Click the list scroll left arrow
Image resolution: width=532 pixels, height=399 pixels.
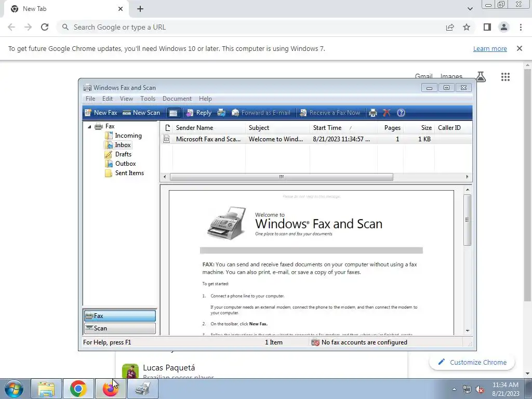coord(165,177)
